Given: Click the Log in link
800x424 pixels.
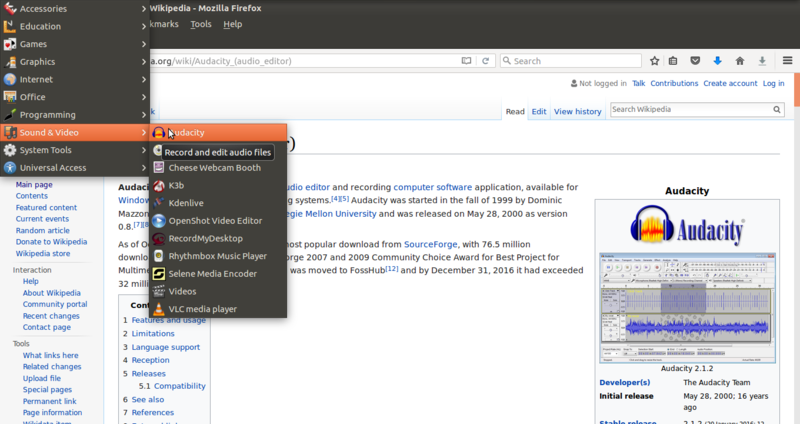Looking at the screenshot, I should click(x=773, y=83).
